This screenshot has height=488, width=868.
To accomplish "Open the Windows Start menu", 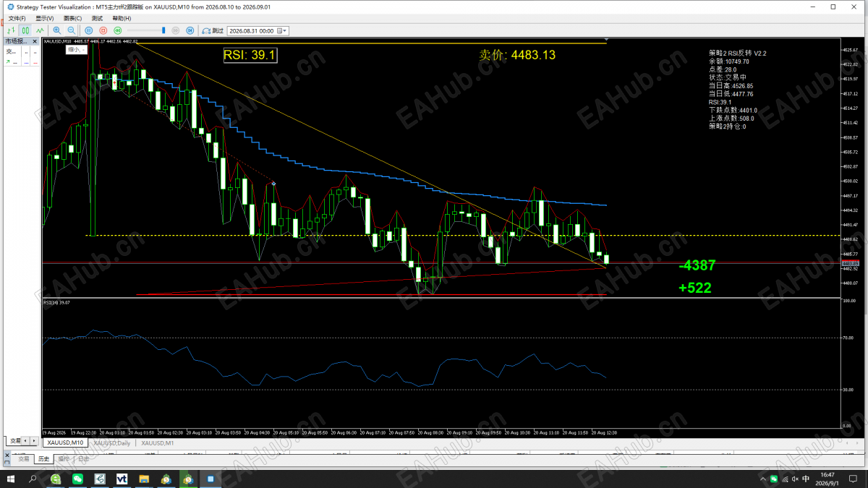I will point(11,479).
